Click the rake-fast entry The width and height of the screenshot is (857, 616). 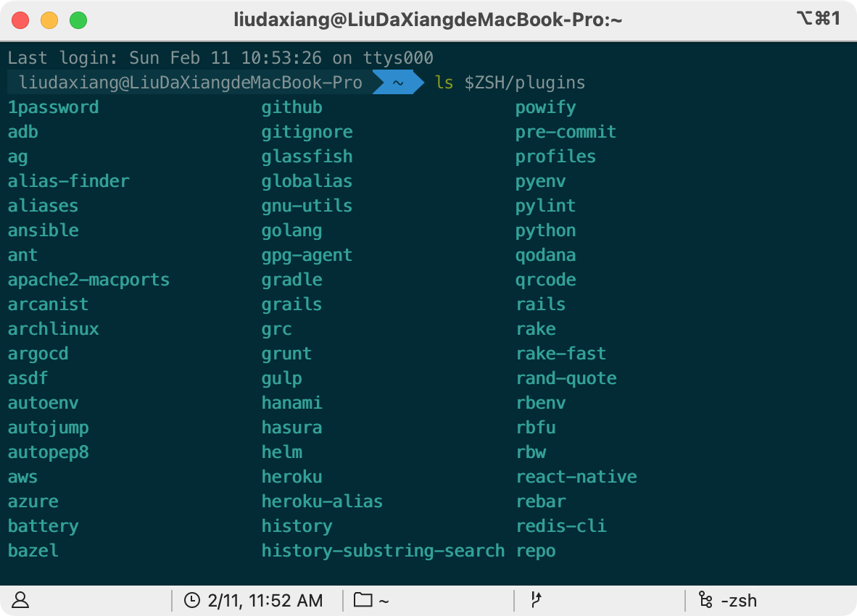pyautogui.click(x=561, y=354)
